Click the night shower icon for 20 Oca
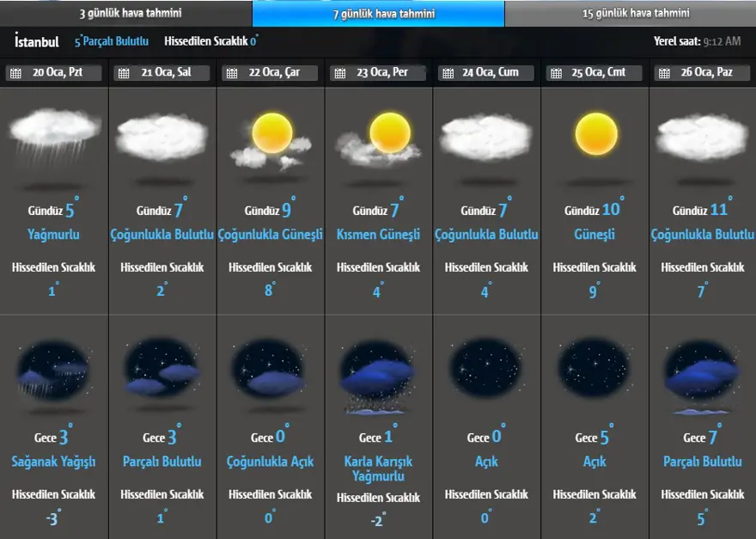This screenshot has width=756, height=539. click(54, 371)
